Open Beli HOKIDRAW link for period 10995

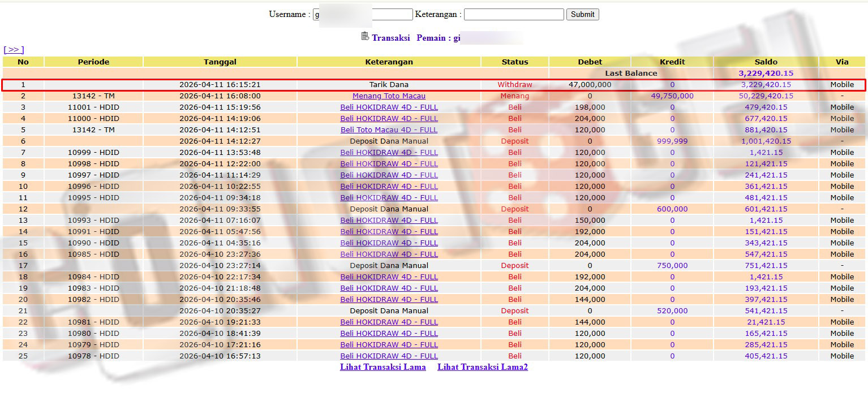click(389, 198)
